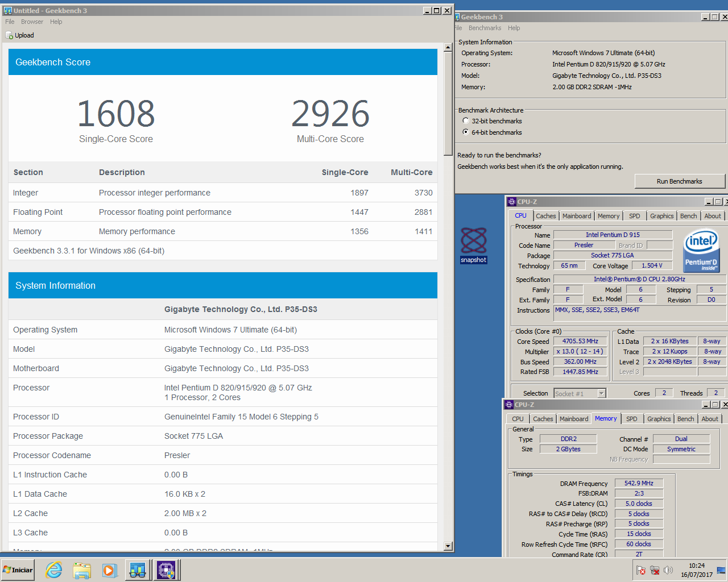Click the Iniciar start button
728x582 pixels.
[x=18, y=570]
